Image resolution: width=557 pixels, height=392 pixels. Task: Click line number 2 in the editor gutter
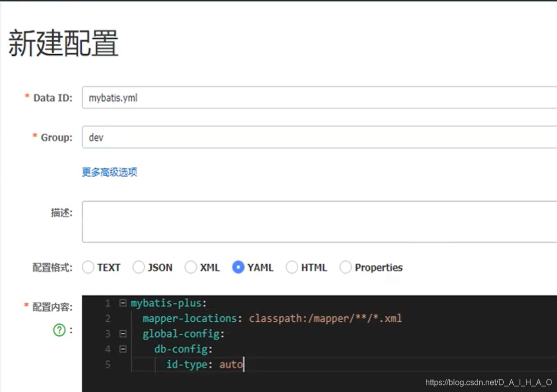tap(107, 319)
